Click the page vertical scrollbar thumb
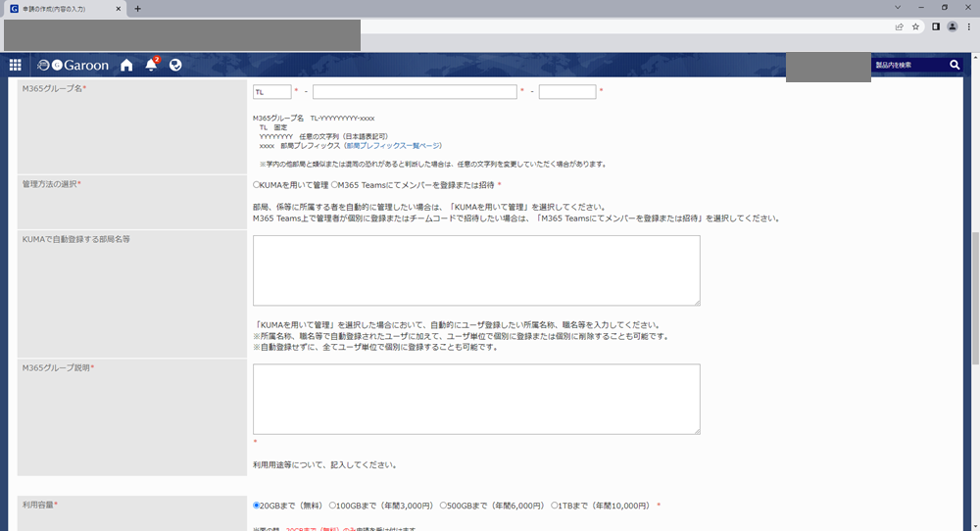 [x=975, y=298]
